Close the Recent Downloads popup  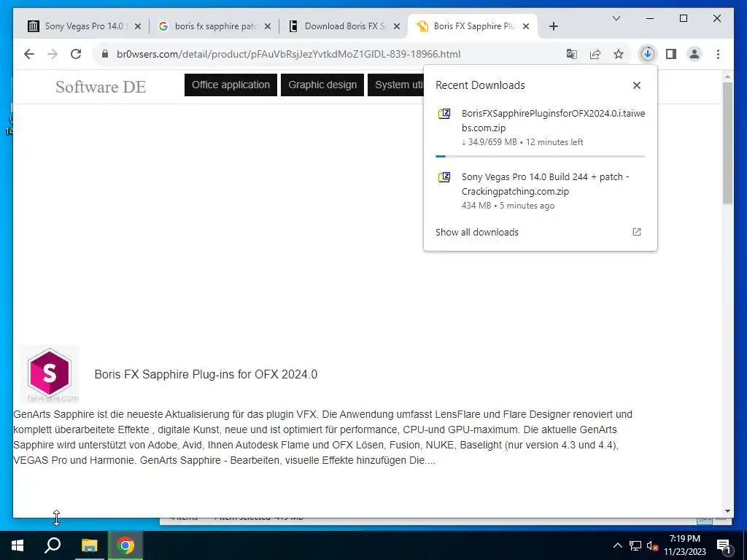click(x=636, y=85)
